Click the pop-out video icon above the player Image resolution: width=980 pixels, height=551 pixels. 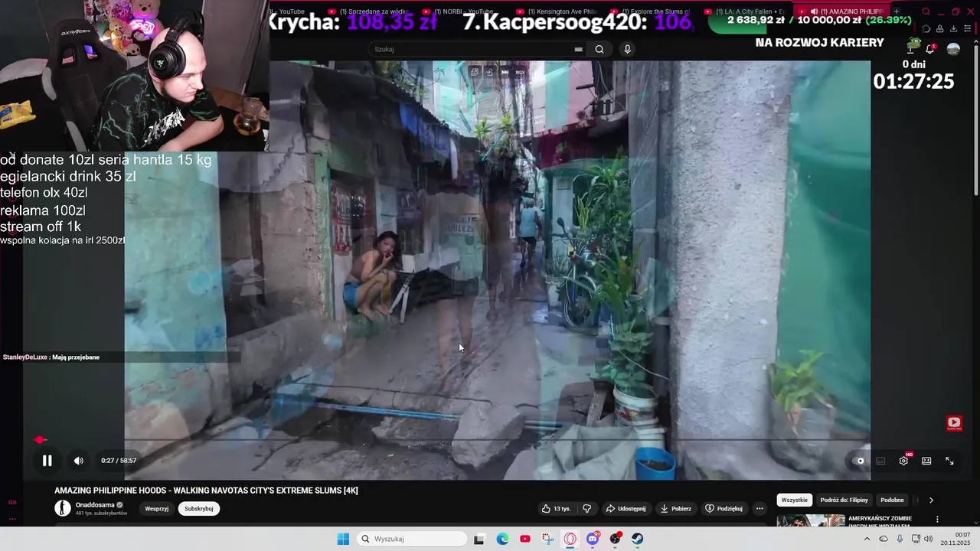coord(475,72)
